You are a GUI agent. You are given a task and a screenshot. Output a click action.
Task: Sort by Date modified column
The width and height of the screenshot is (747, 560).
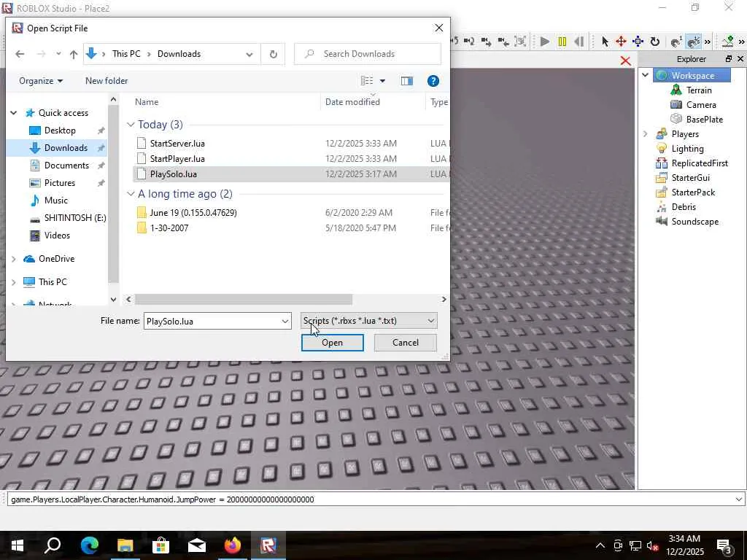click(x=352, y=102)
